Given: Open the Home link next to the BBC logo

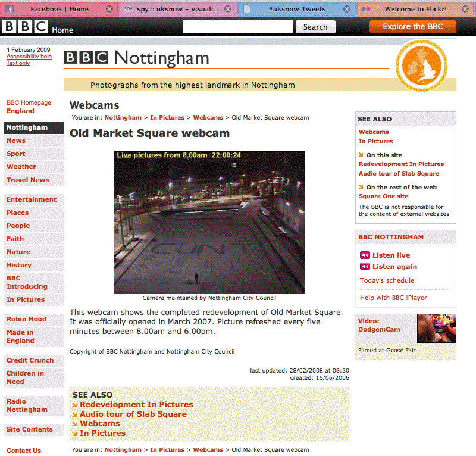Looking at the screenshot, I should pyautogui.click(x=62, y=30).
